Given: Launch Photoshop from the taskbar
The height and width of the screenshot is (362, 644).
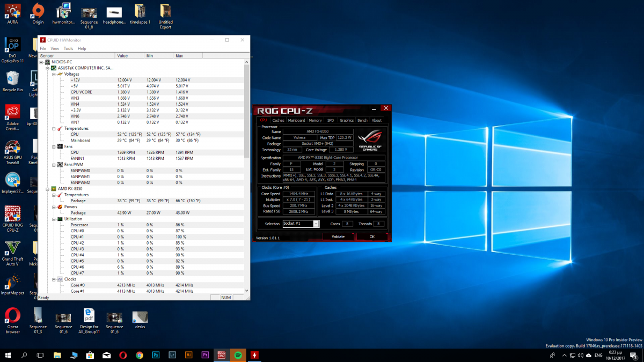Looking at the screenshot, I should point(156,355).
